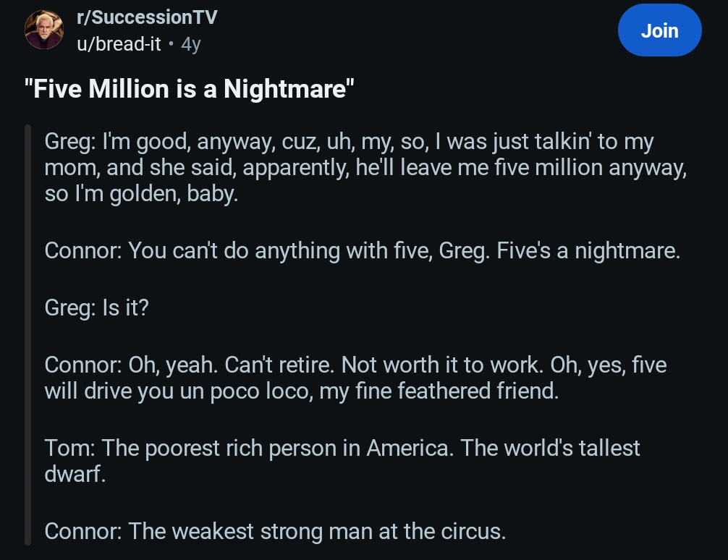Image resolution: width=728 pixels, height=560 pixels.
Task: Join the SuccessionTV community
Action: 659,30
